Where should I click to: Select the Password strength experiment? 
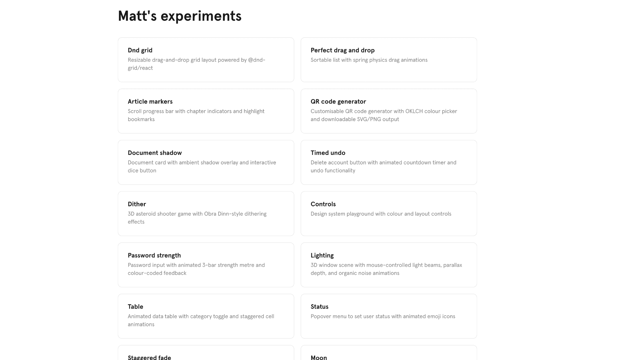coord(206,265)
